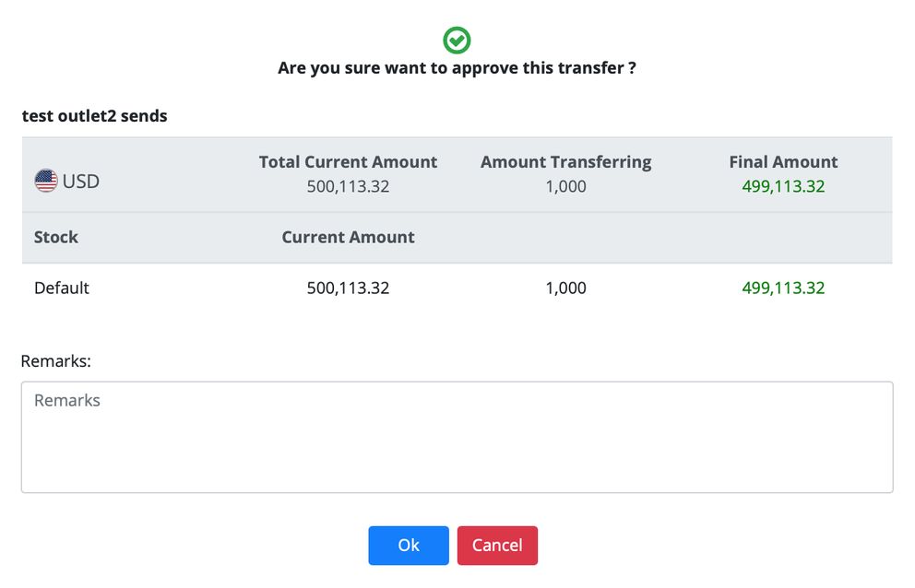Click the confirmation question text
This screenshot has height=588, width=915.
pos(456,67)
